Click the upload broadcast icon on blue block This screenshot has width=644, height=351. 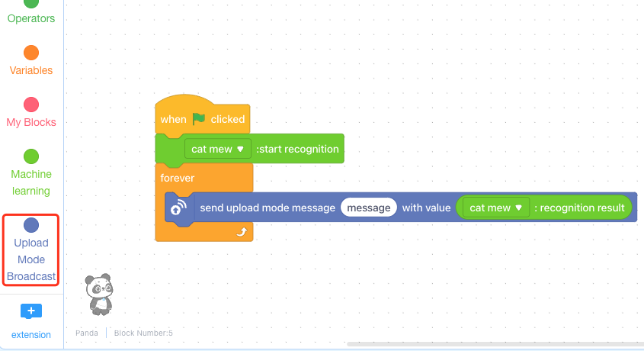(178, 207)
